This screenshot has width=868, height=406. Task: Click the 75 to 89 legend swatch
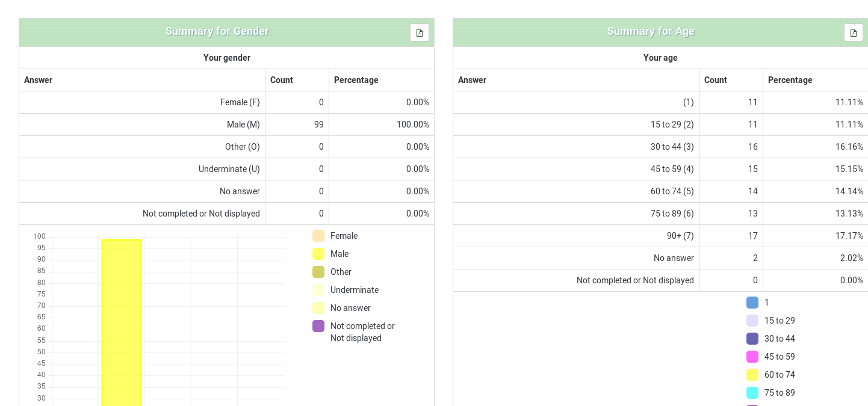pyautogui.click(x=752, y=393)
